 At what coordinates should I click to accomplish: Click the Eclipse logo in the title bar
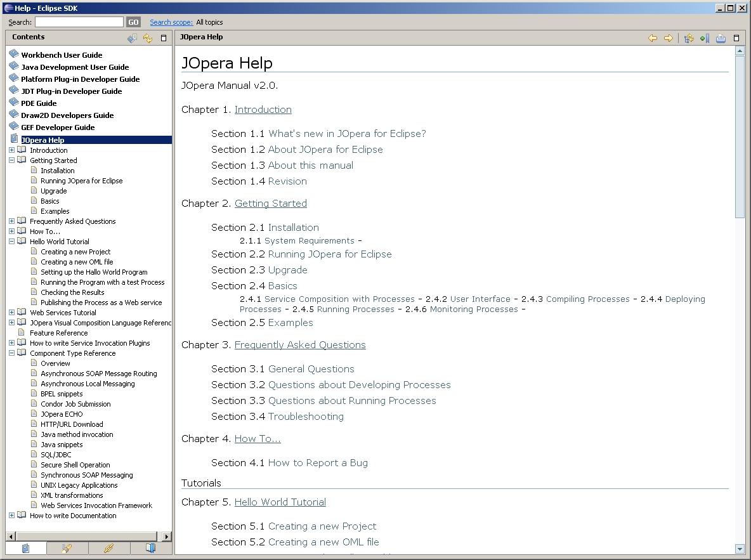(9, 8)
